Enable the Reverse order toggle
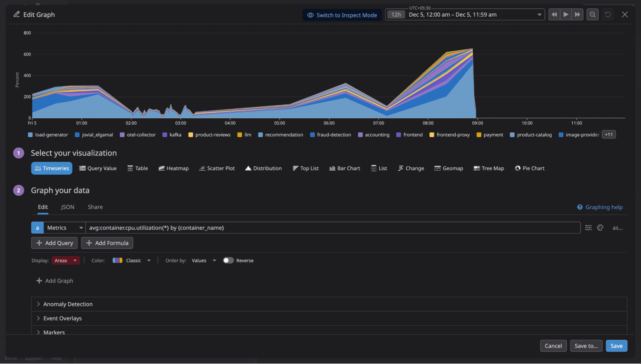Screen dimensions: 641x364 (x=228, y=260)
